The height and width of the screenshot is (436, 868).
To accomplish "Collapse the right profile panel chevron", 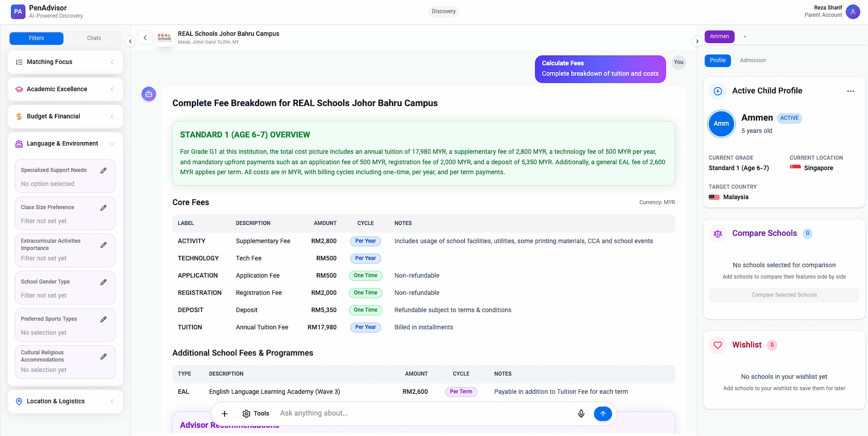I will pos(697,41).
